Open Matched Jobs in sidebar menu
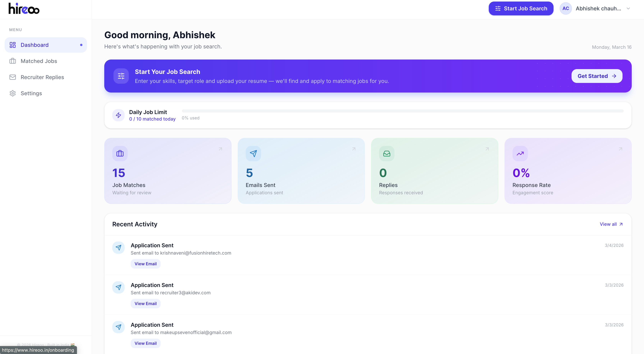 [39, 61]
